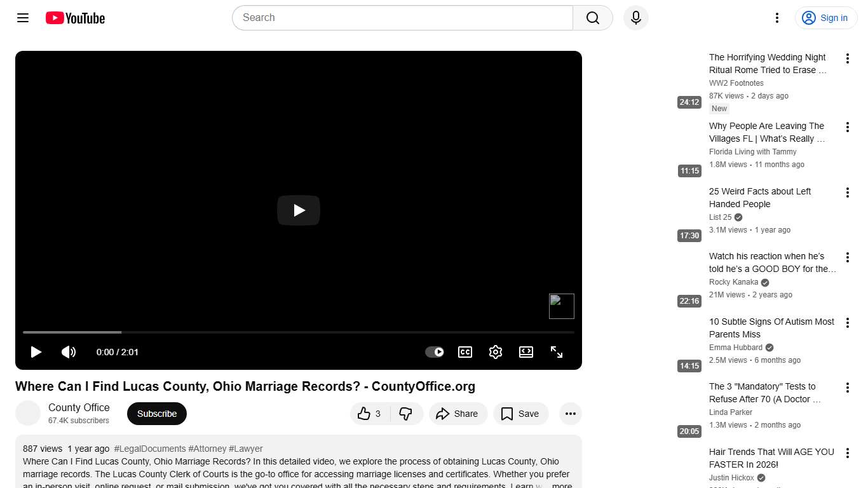Viewport: 868px width, 488px height.
Task: Activate voice search with the microphone icon
Action: (635, 18)
